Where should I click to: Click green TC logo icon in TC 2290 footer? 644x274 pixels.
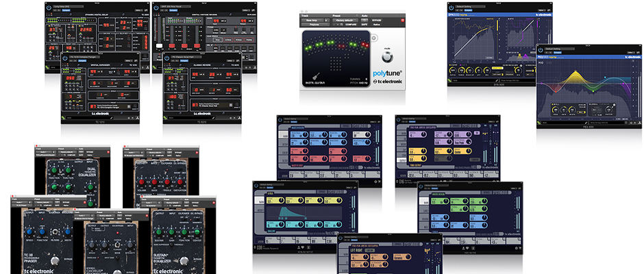(x=49, y=68)
